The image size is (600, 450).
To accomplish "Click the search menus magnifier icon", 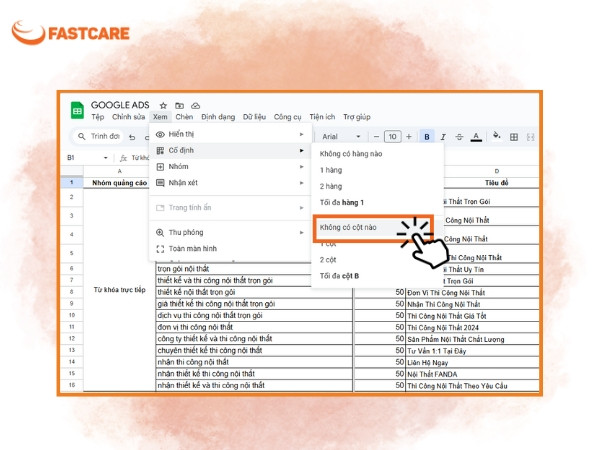I will coord(82,136).
